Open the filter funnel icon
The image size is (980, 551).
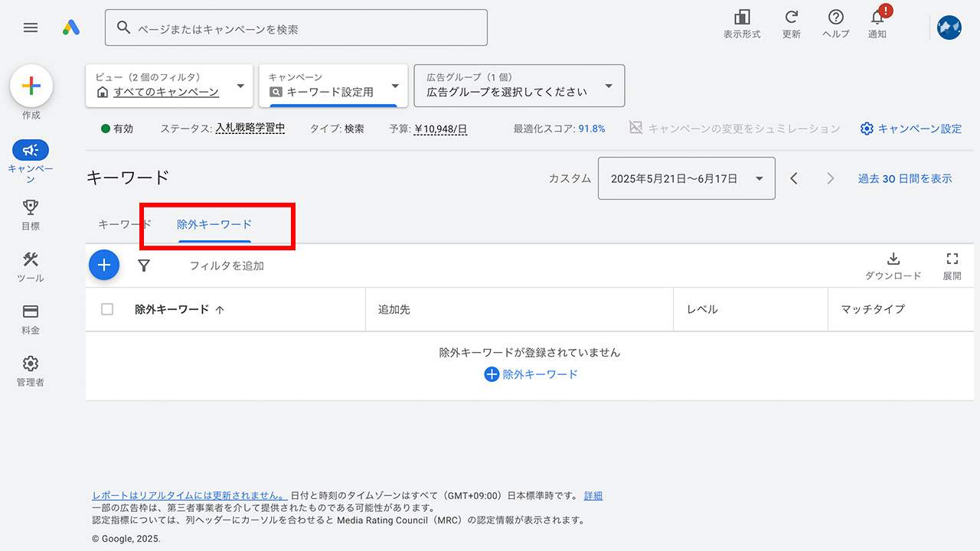coord(144,265)
